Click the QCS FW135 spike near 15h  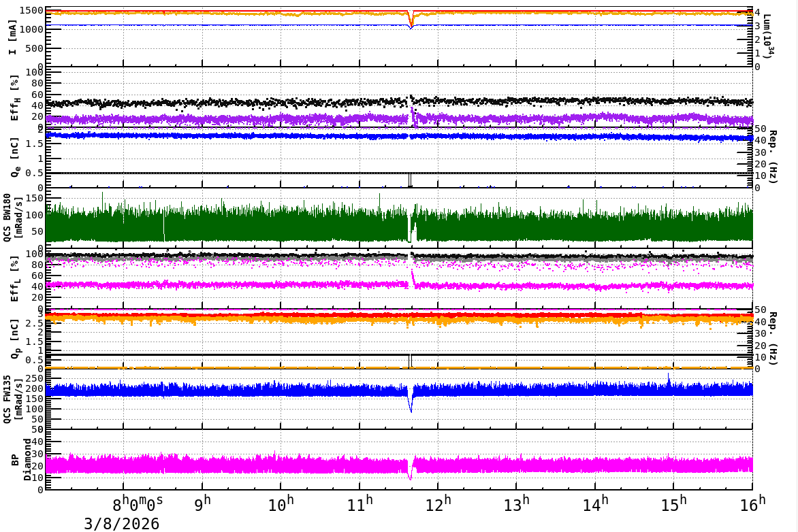(669, 378)
